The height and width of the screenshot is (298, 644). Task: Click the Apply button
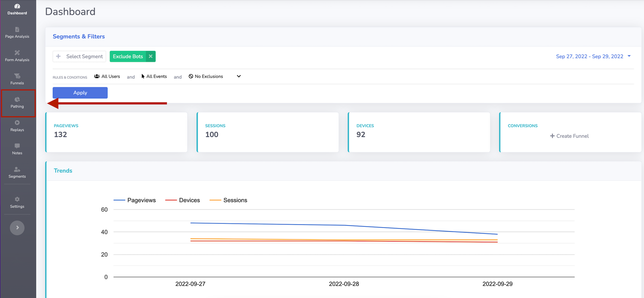tap(80, 93)
